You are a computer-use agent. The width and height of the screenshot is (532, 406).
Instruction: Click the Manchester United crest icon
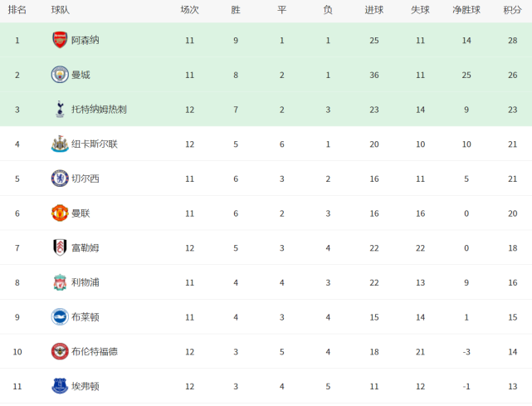pyautogui.click(x=60, y=213)
